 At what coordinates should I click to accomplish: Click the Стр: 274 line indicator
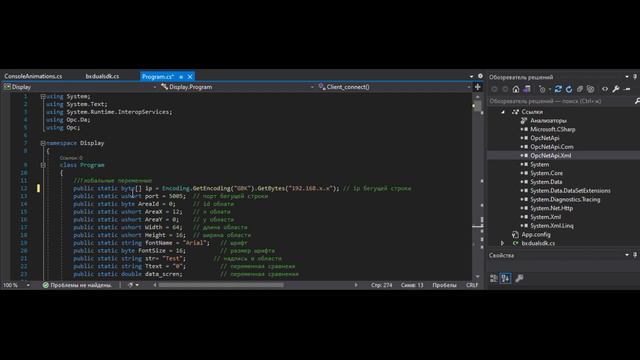point(382,285)
